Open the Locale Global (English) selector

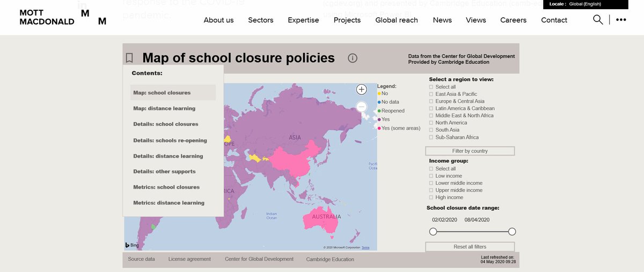(586, 4)
